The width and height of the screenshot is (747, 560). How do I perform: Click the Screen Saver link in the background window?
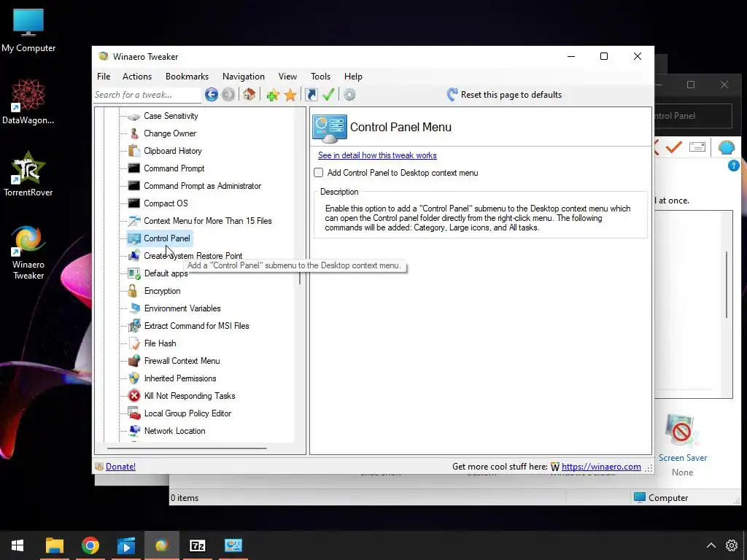[683, 458]
